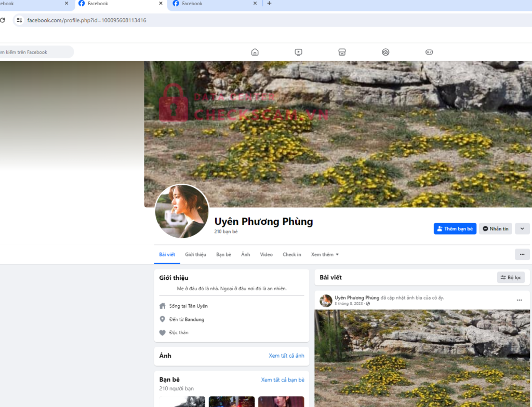This screenshot has width=532, height=407.
Task: Open the Xem tất cả ảnh link
Action: pyautogui.click(x=286, y=356)
